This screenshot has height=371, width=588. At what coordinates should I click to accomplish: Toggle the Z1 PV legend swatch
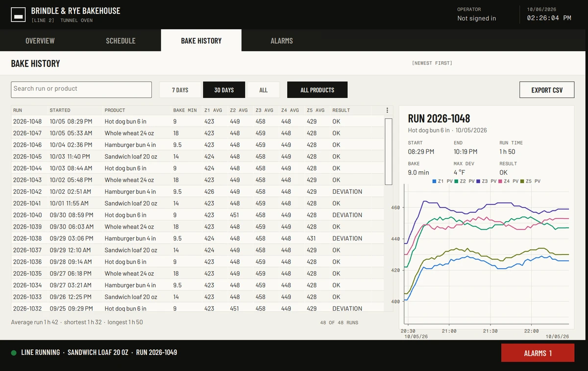[435, 181]
